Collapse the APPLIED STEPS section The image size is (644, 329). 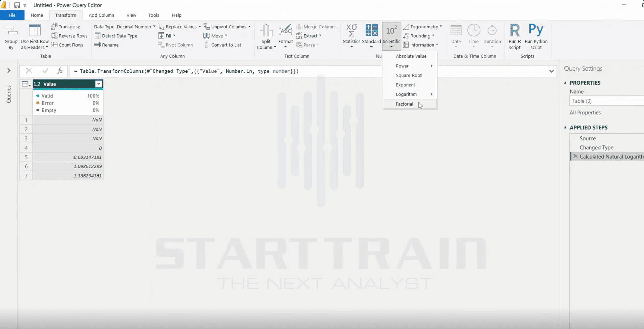(565, 128)
